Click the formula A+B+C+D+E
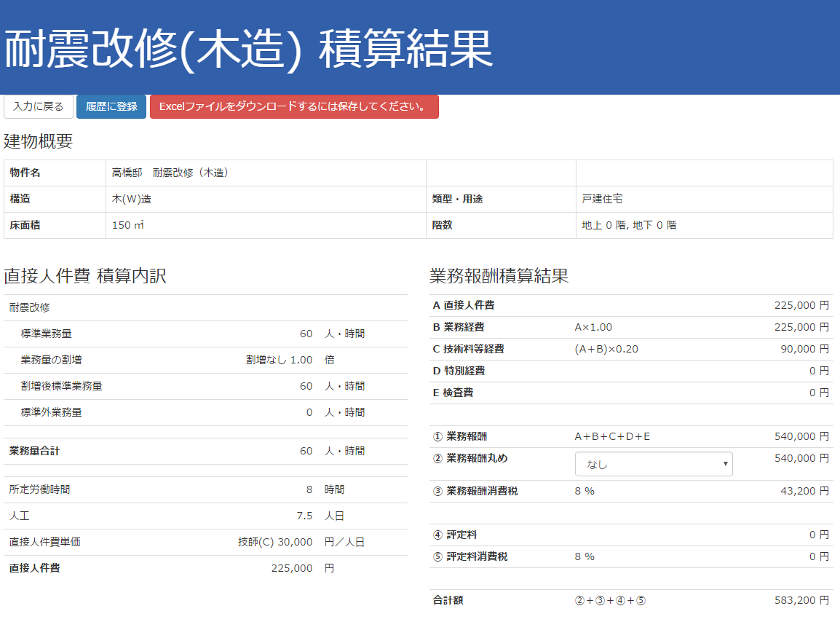 pos(612,436)
